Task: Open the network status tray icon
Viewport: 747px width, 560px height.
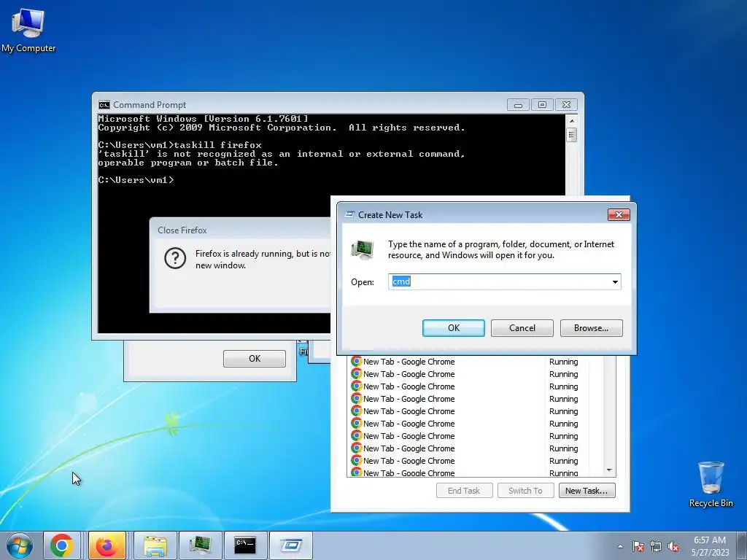Action: (656, 546)
